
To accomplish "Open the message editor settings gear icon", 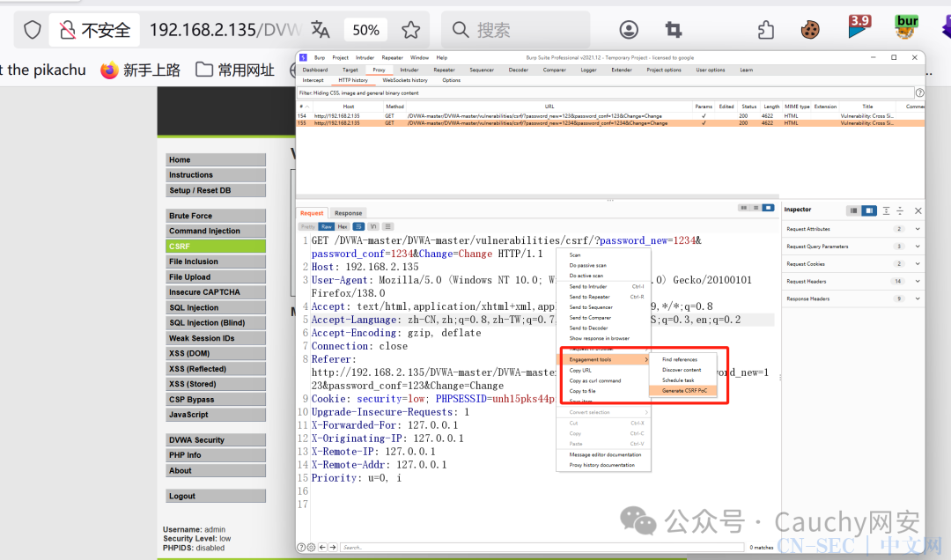I will click(311, 548).
